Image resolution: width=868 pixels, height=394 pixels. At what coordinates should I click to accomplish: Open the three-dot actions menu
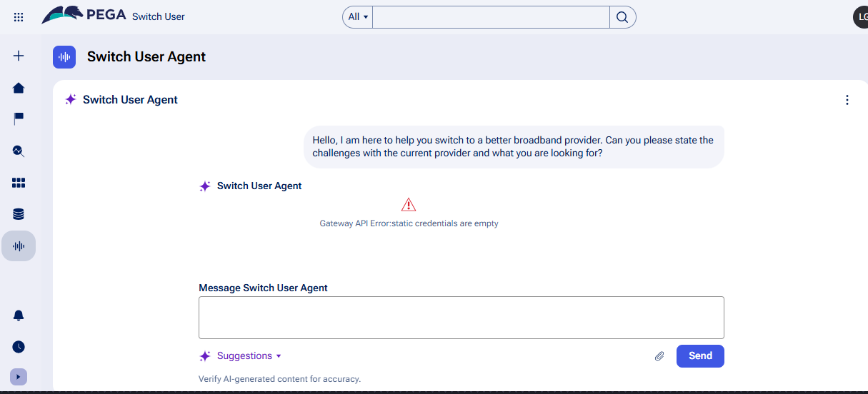847,100
